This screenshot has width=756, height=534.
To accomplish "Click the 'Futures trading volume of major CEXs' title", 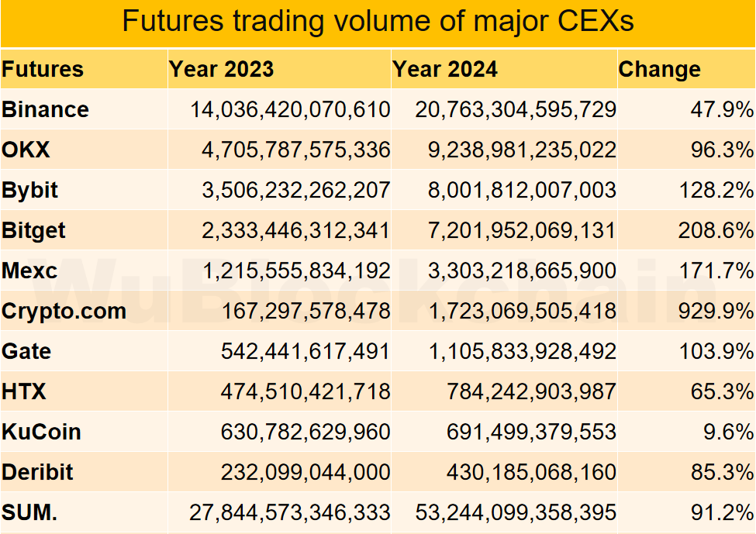I will (x=378, y=22).
